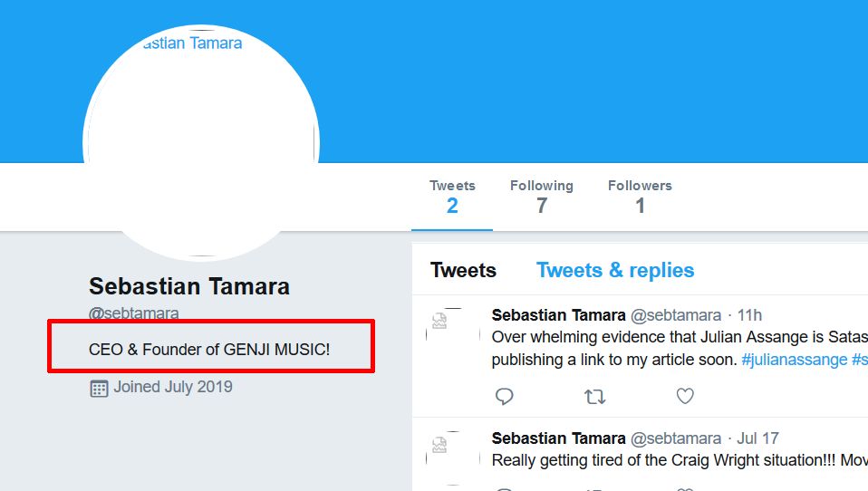Click the @sebtamara handle under profile name

[x=134, y=313]
